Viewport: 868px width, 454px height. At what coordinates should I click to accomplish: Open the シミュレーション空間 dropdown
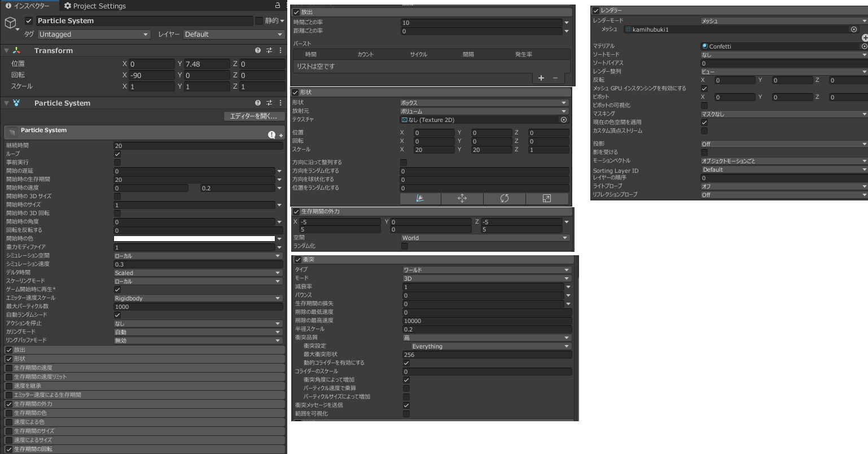(x=198, y=256)
